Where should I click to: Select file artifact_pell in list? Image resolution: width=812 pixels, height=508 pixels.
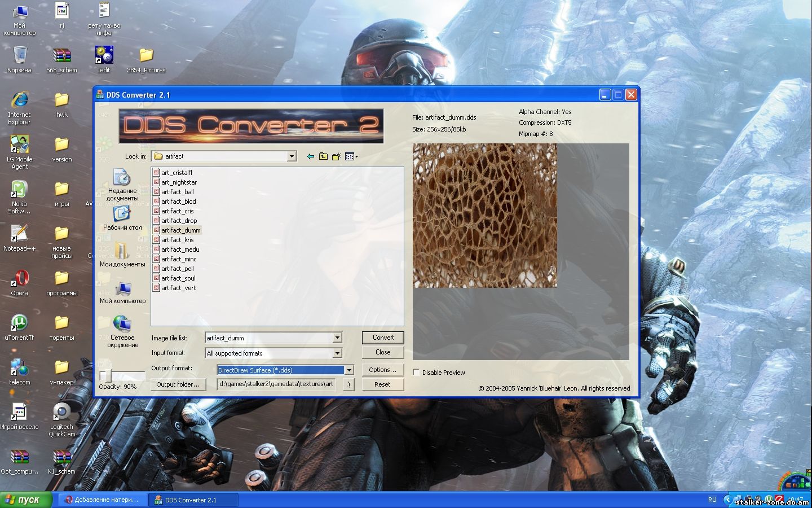coord(173,269)
